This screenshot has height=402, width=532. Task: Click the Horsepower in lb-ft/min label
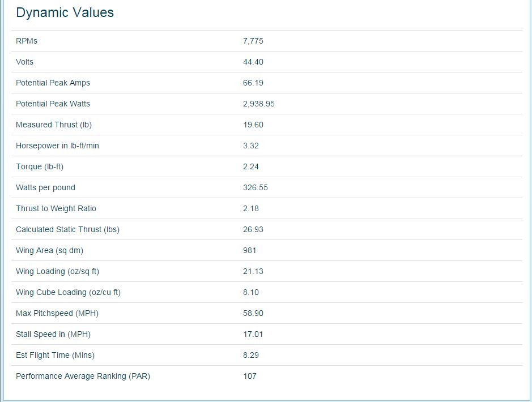pos(57,146)
